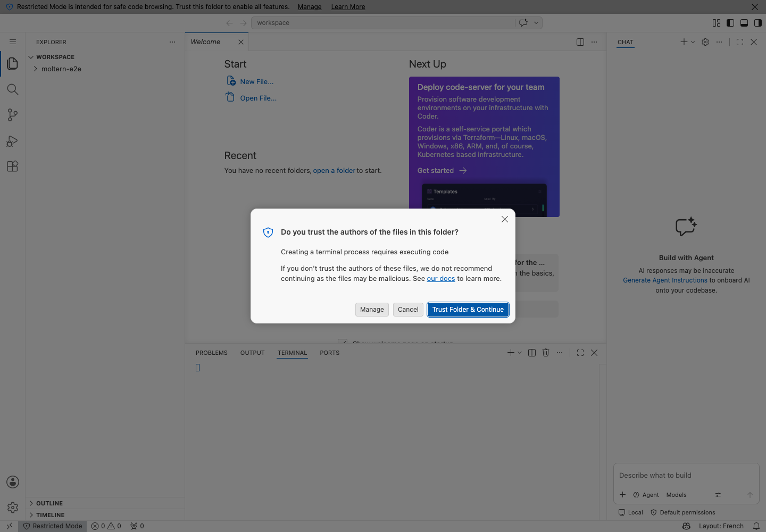The width and height of the screenshot is (766, 532).
Task: Toggle the primary side bar visibility
Action: pos(730,23)
